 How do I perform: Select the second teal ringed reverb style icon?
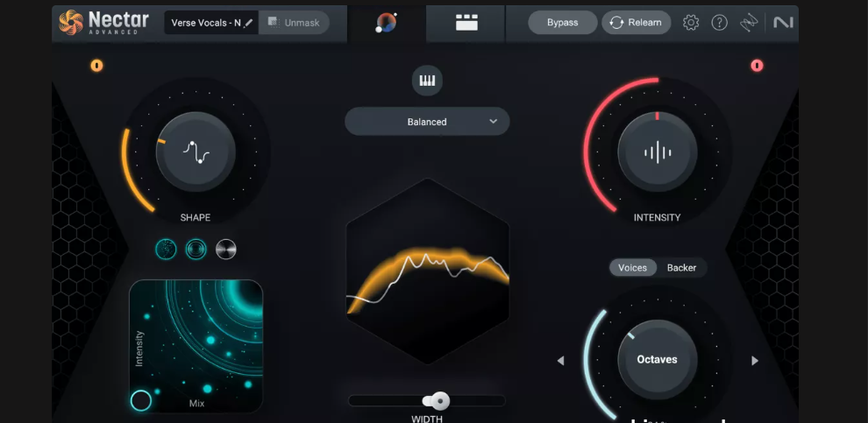(196, 250)
